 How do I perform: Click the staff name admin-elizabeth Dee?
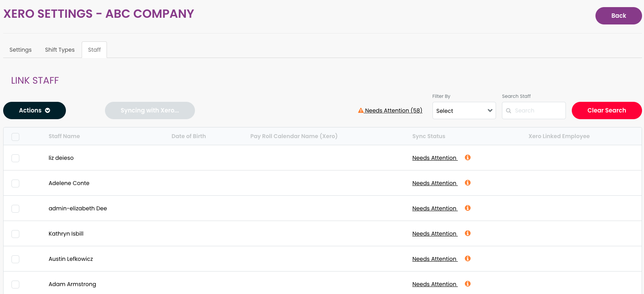[x=78, y=208]
